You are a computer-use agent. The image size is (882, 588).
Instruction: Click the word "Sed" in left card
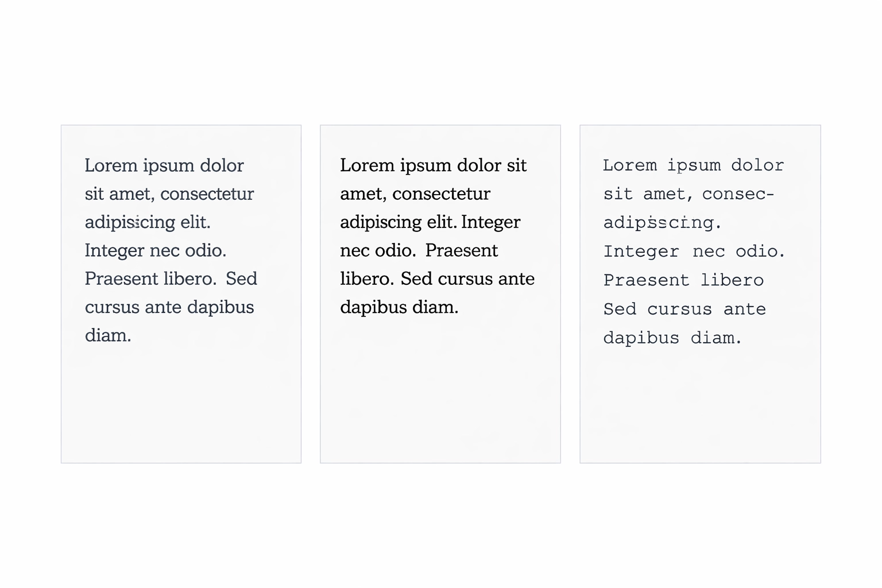(241, 278)
